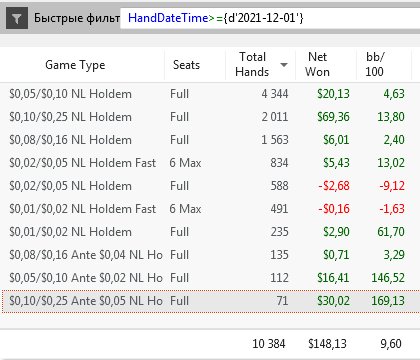
Task: Click the $5,43 net won value
Action: point(336,163)
